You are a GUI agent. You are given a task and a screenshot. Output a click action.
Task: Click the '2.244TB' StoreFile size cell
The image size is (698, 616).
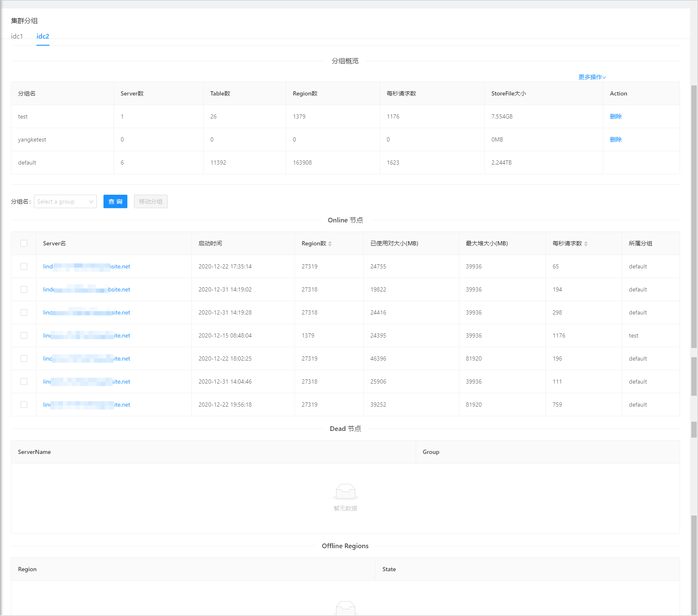pos(502,162)
